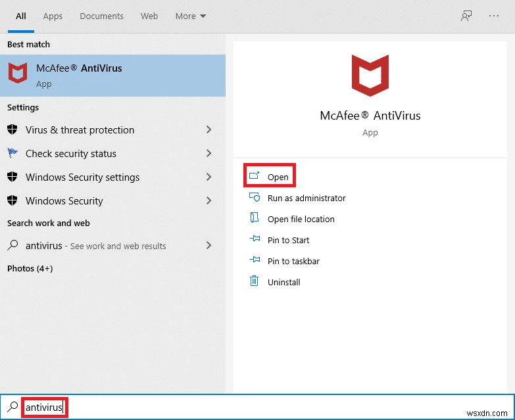The image size is (515, 420).
Task: Choose Run as administrator
Action: tap(307, 198)
